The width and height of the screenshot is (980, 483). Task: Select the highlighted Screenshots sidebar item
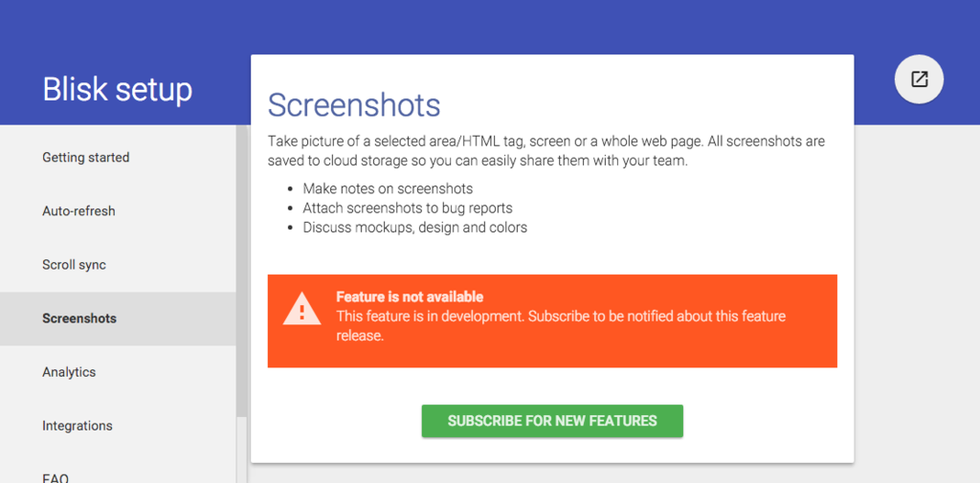pos(79,318)
